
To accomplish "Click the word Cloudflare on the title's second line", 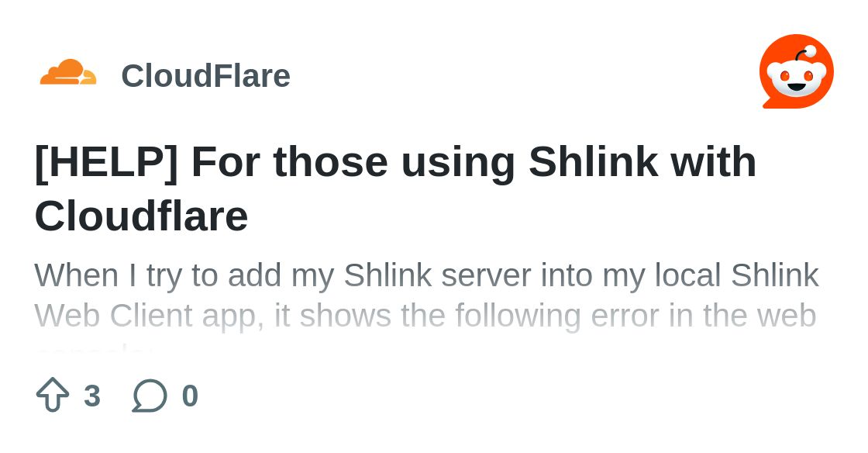I will coord(141,216).
